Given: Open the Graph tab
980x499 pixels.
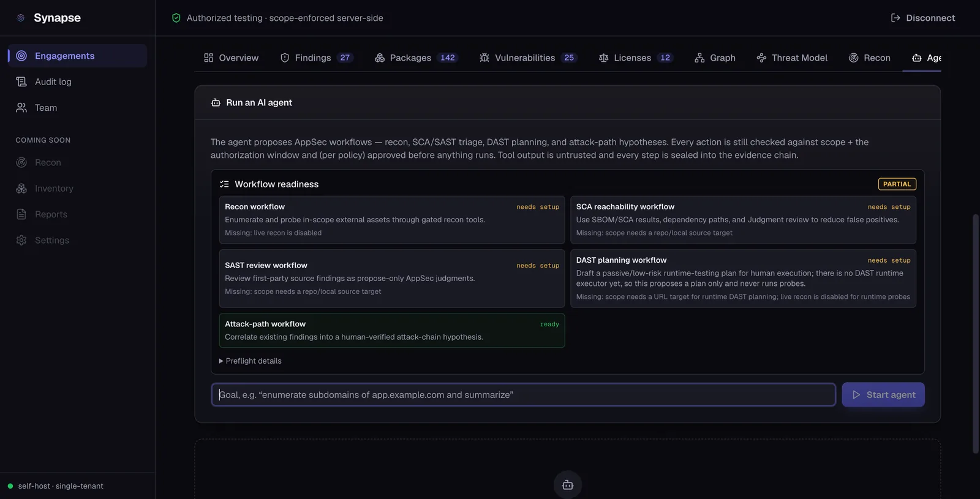Looking at the screenshot, I should pyautogui.click(x=715, y=58).
